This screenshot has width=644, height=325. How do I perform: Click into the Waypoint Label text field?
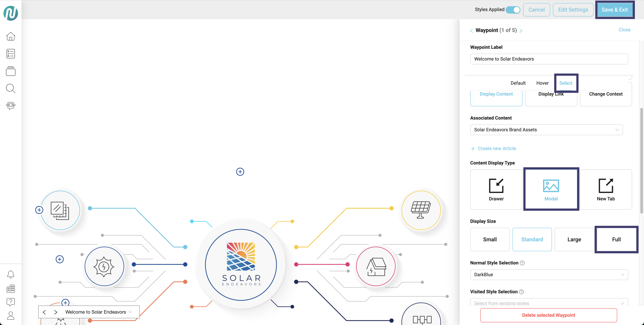click(x=549, y=59)
